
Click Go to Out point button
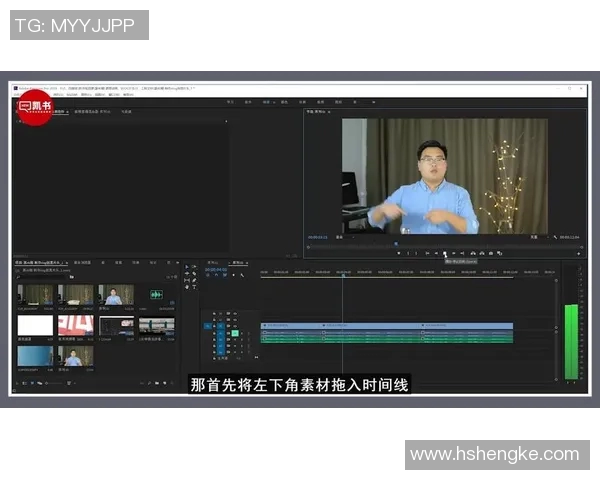[462, 253]
